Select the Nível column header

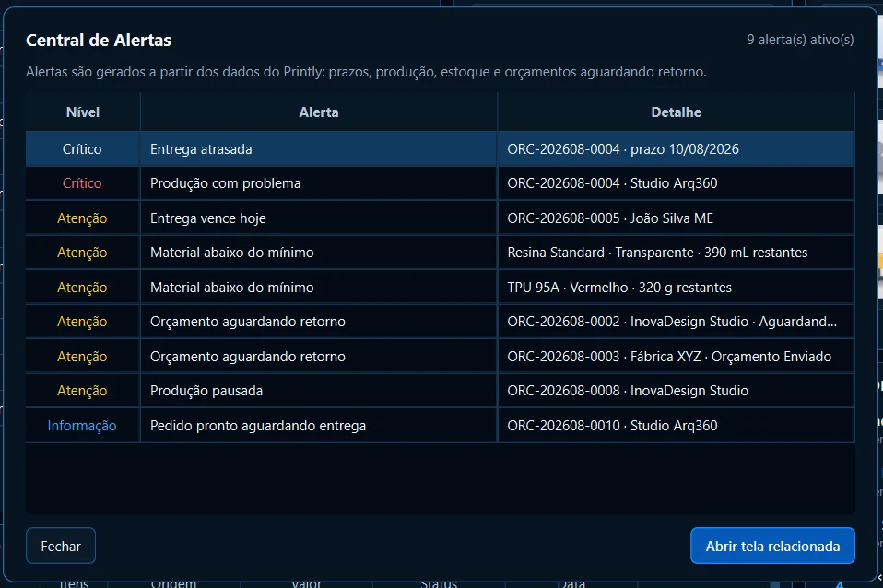[x=83, y=112]
